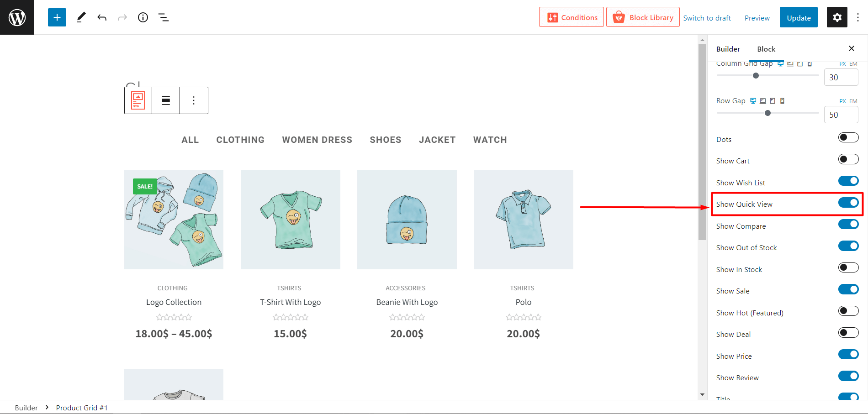The height and width of the screenshot is (414, 868).
Task: Open the editor Options three-dot menu
Action: 858,17
